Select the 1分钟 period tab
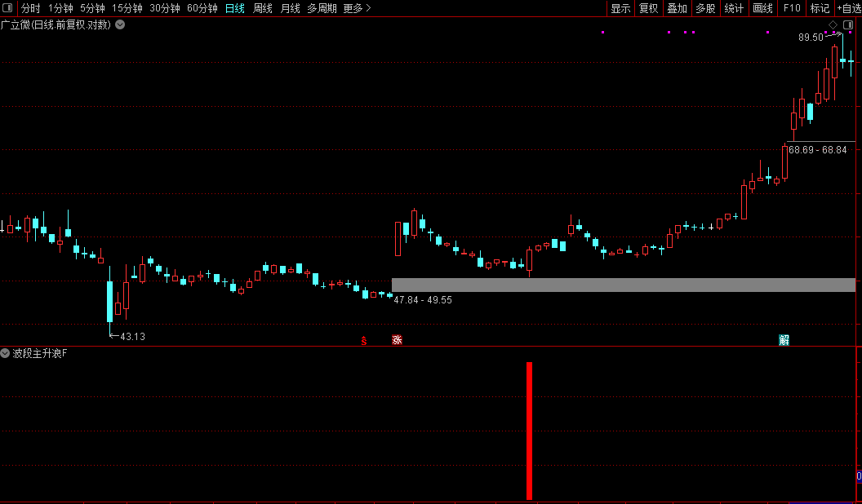Image resolution: width=862 pixels, height=504 pixels. point(60,8)
